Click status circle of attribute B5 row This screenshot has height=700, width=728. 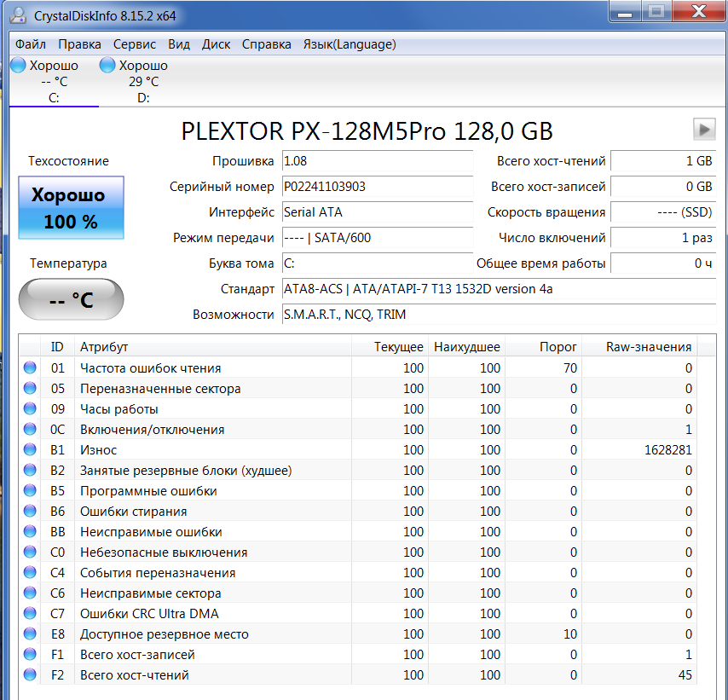(30, 490)
